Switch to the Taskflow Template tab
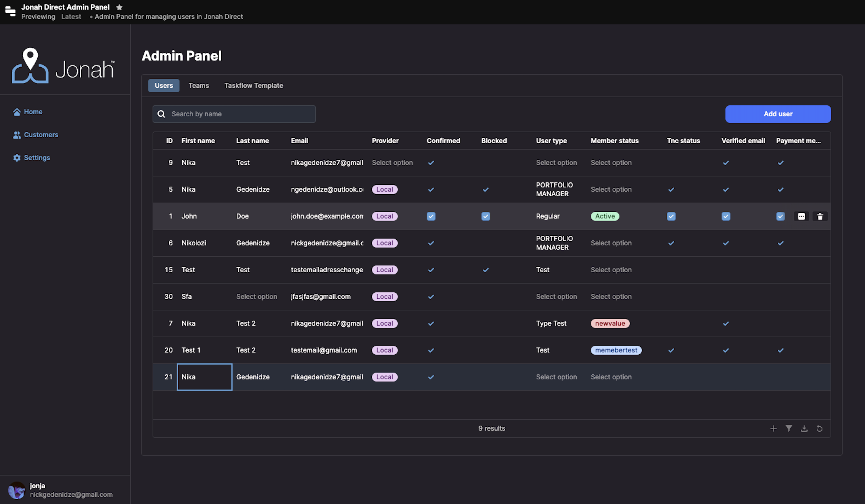The height and width of the screenshot is (504, 865). tap(253, 86)
